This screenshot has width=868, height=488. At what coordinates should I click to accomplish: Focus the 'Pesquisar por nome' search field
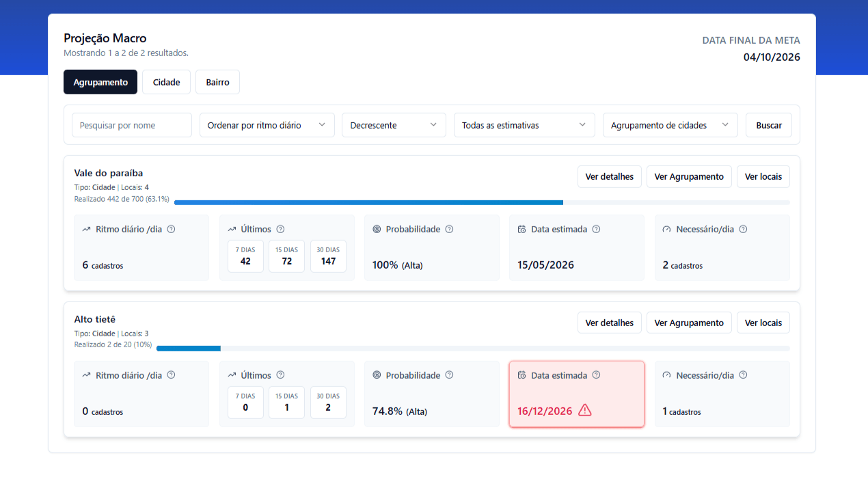point(132,125)
